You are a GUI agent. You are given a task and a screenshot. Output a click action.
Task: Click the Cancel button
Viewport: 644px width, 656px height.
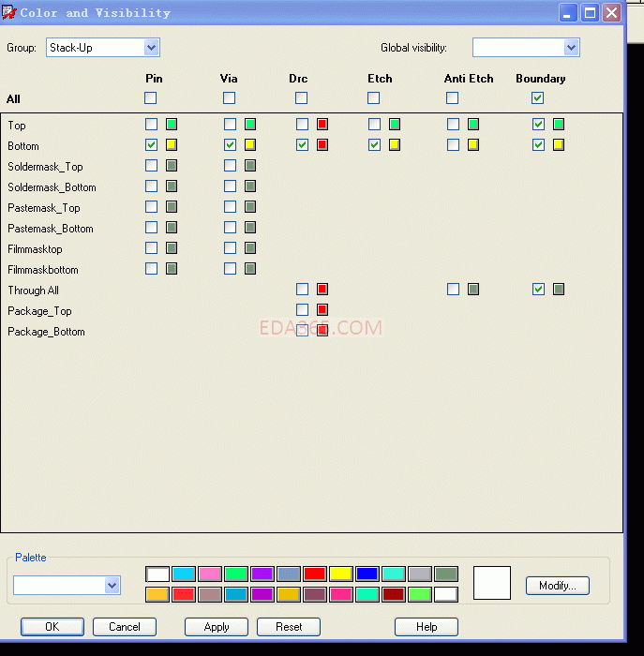click(125, 627)
